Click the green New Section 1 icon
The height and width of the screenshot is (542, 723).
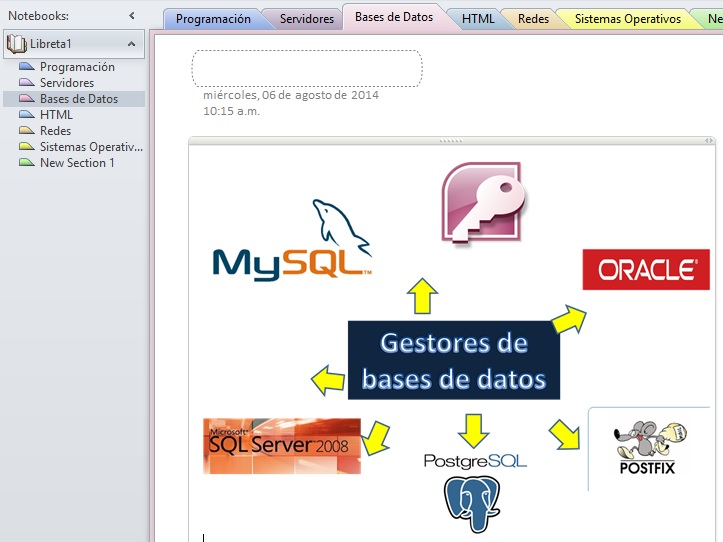pyautogui.click(x=27, y=162)
